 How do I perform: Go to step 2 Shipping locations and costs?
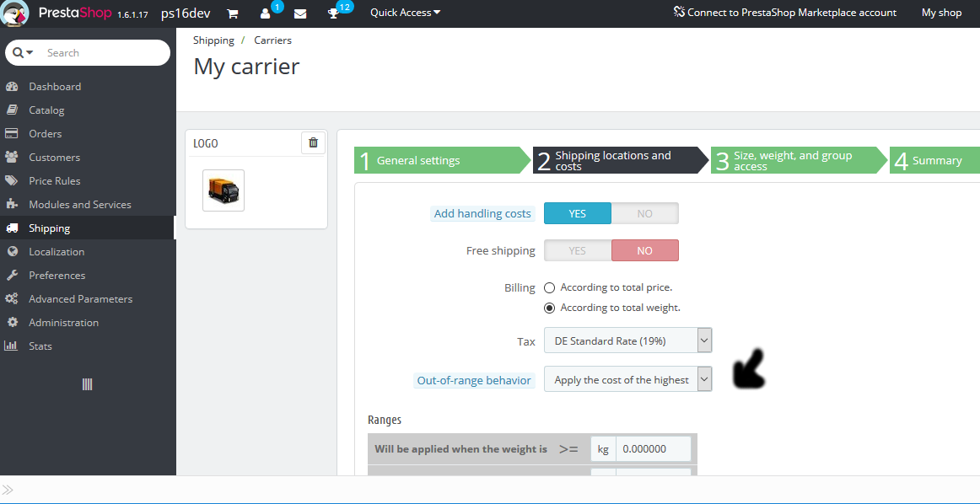click(x=621, y=160)
